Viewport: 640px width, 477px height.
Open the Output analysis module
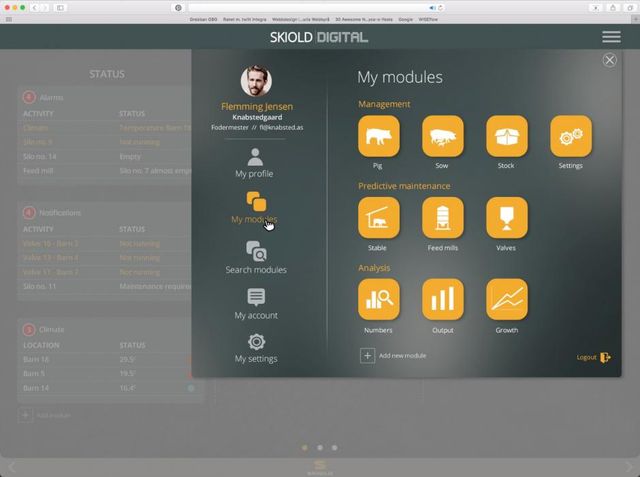[x=442, y=299]
